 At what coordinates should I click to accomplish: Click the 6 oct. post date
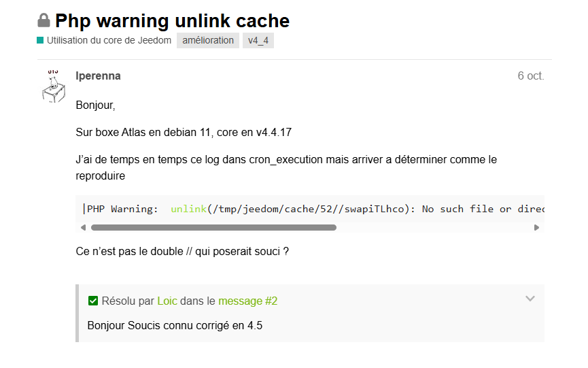[531, 76]
